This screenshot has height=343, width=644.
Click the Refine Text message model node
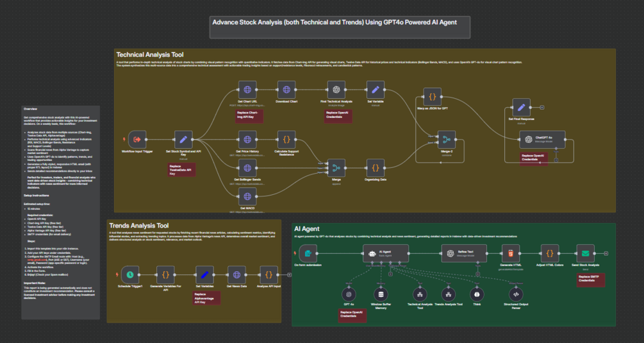click(x=464, y=253)
